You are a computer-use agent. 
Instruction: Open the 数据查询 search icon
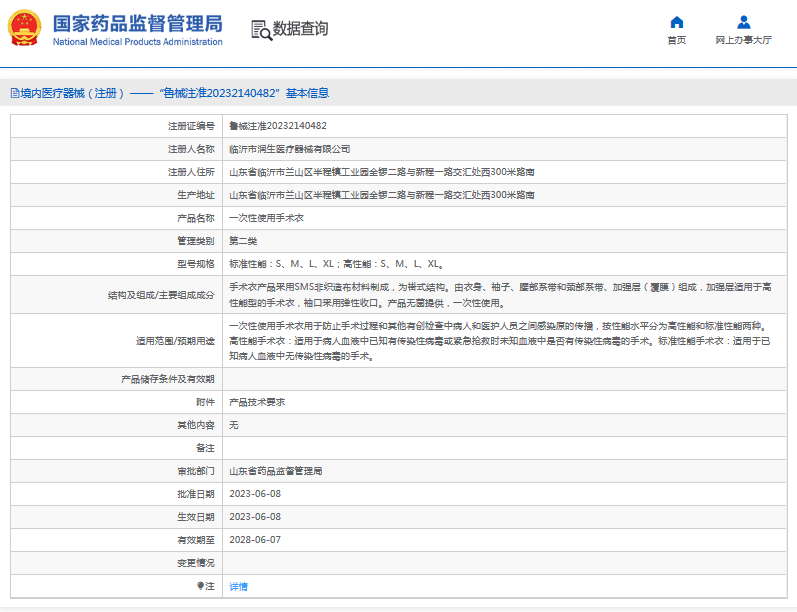pos(262,30)
